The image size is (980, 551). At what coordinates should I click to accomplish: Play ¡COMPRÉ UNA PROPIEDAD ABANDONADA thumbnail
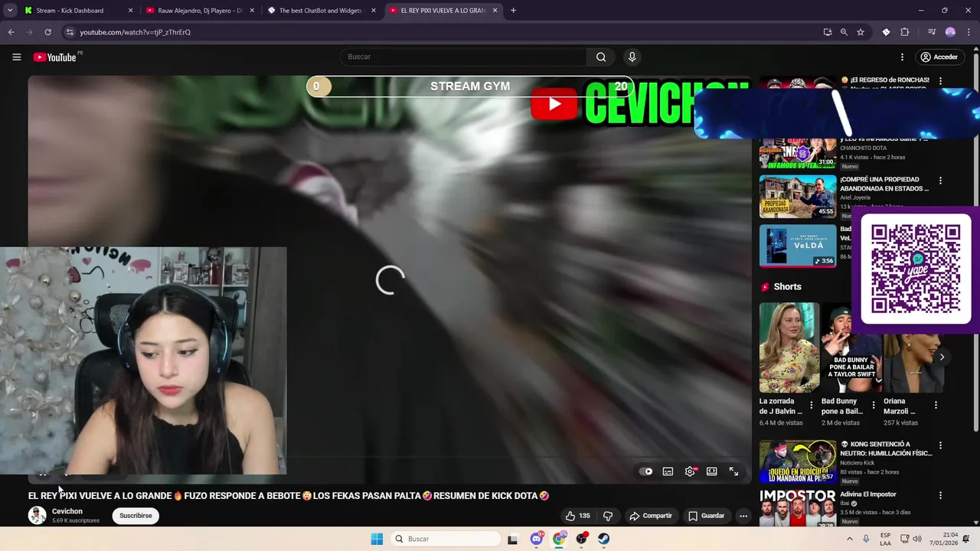pos(798,197)
